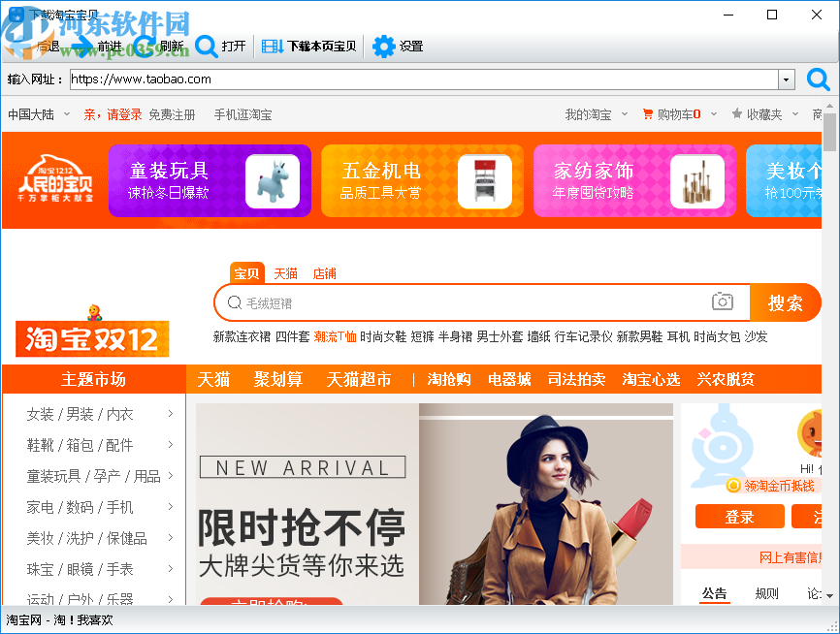Open the 聚划算 nav item
The height and width of the screenshot is (634, 840).
[x=278, y=379]
